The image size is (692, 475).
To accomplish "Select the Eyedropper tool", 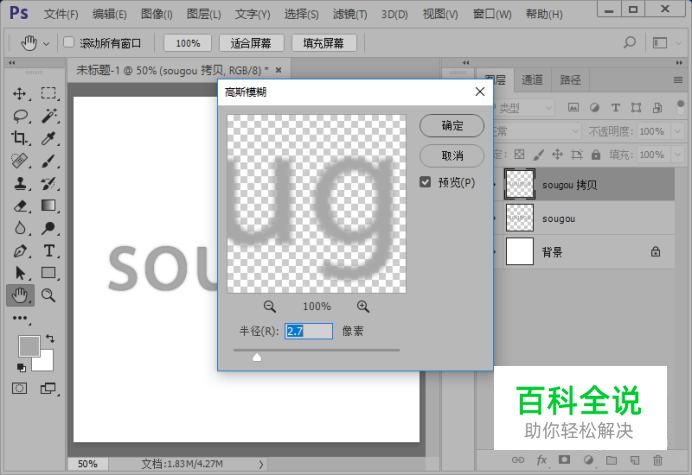I will tap(49, 138).
